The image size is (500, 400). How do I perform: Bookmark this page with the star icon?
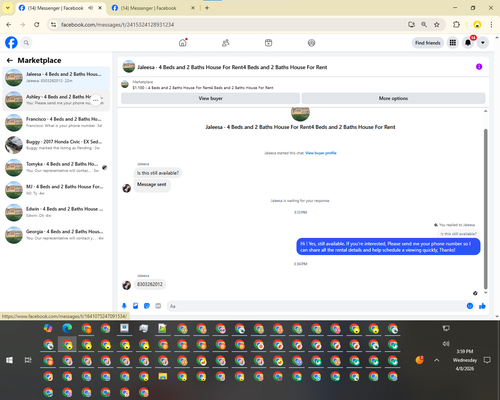(437, 25)
